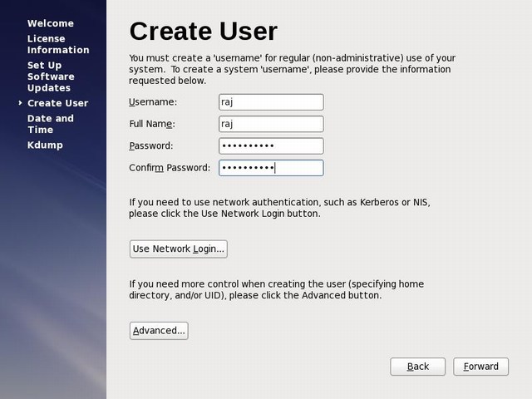The width and height of the screenshot is (532, 399).
Task: Select Kdump in the sidebar
Action: (45, 145)
